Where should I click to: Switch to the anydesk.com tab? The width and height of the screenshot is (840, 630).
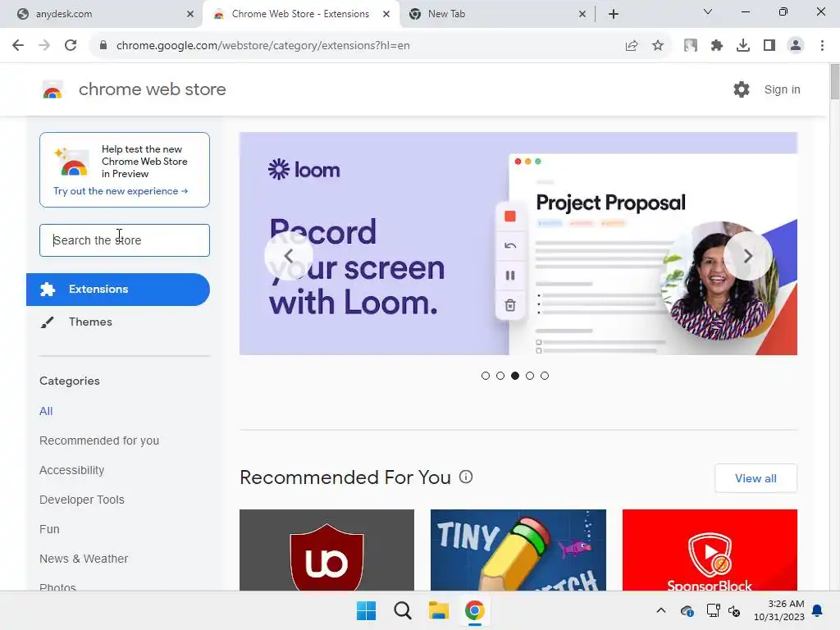(102, 14)
